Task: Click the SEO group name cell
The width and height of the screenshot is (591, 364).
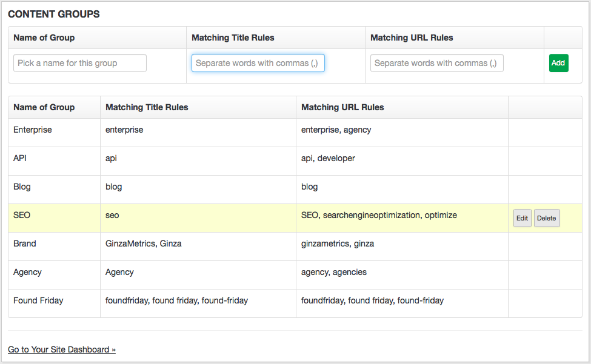Action: (x=22, y=215)
